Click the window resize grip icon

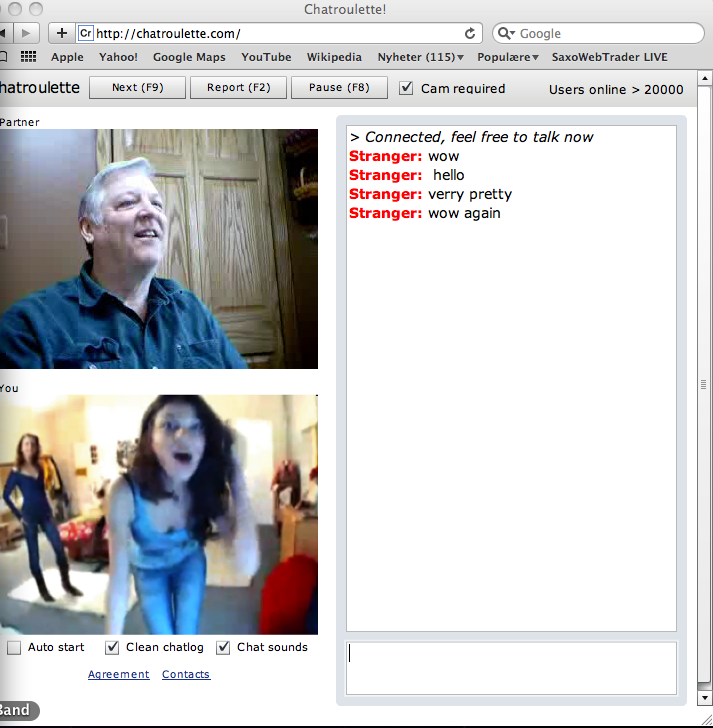point(706,721)
